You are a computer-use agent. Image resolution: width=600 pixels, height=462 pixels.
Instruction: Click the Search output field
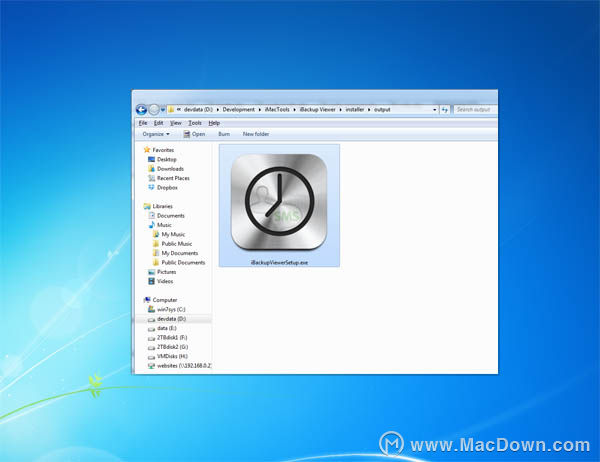[x=475, y=109]
